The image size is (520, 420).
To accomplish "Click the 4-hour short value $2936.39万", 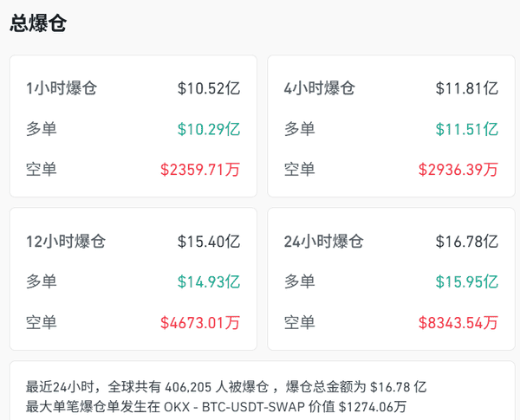I will tap(458, 170).
